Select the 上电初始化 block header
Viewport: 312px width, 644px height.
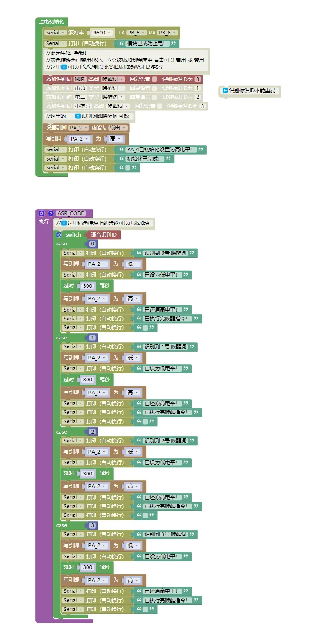(52, 21)
